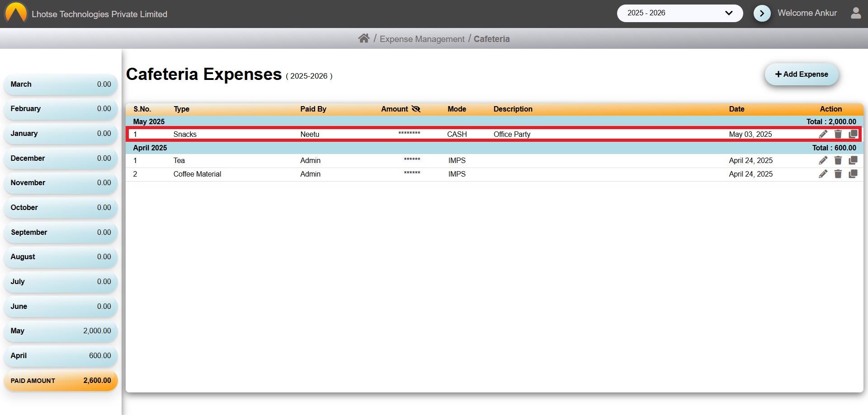Click the round arrow button beside year selector

tap(762, 13)
